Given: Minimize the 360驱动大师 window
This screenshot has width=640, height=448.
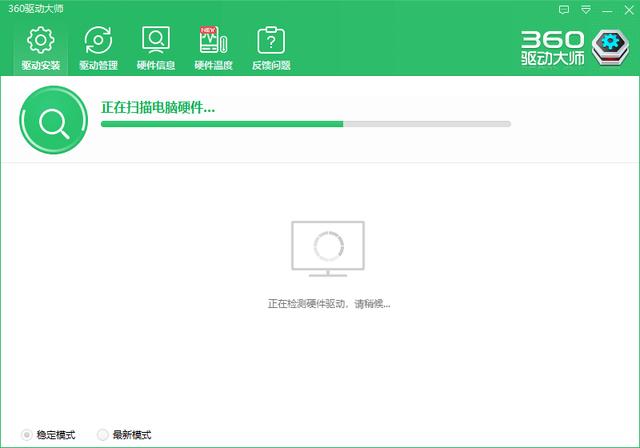Looking at the screenshot, I should pyautogui.click(x=607, y=11).
